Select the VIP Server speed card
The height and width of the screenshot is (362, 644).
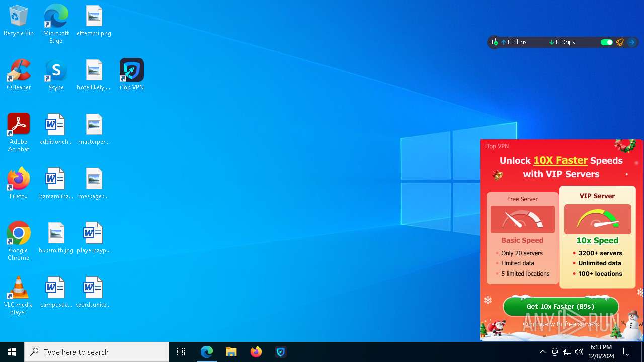tap(597, 237)
